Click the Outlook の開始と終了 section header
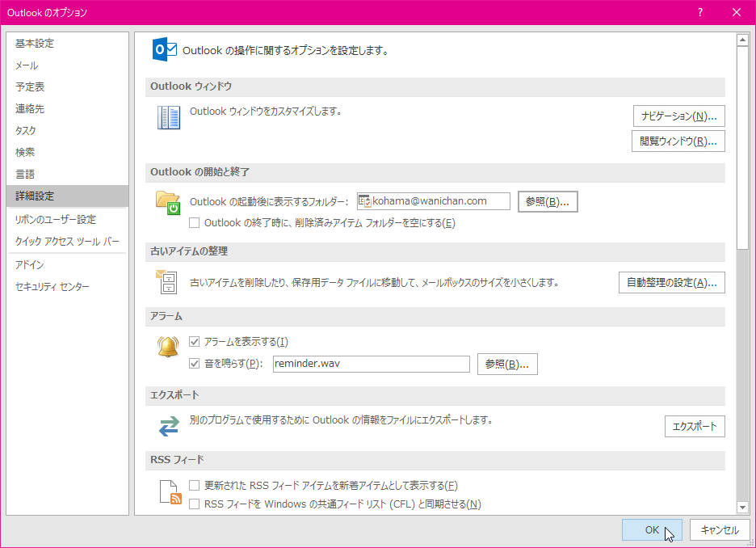756x548 pixels. click(x=435, y=172)
